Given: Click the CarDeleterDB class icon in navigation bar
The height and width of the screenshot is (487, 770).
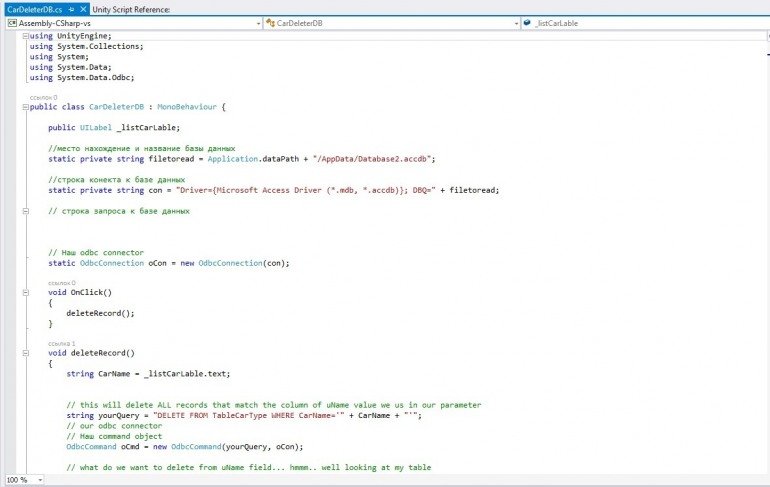Looking at the screenshot, I should pyautogui.click(x=271, y=22).
